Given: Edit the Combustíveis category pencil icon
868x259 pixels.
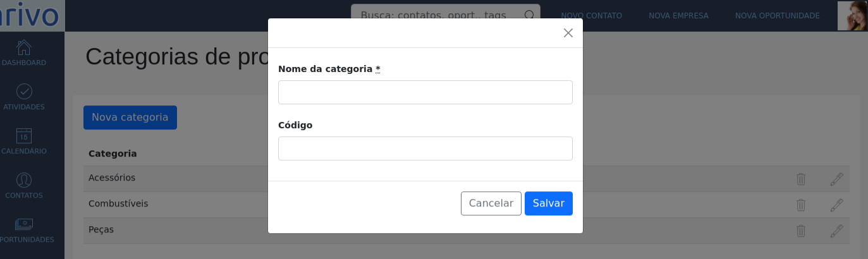Looking at the screenshot, I should pos(836,205).
